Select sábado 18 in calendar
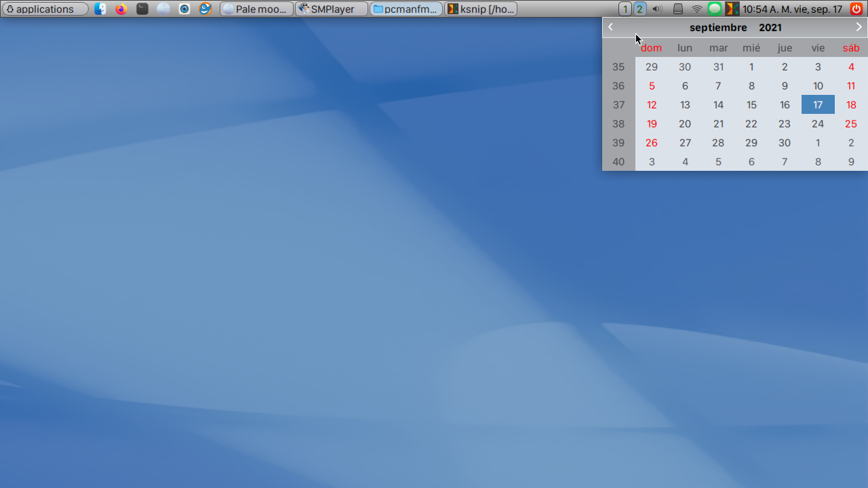868x488 pixels. pos(851,104)
